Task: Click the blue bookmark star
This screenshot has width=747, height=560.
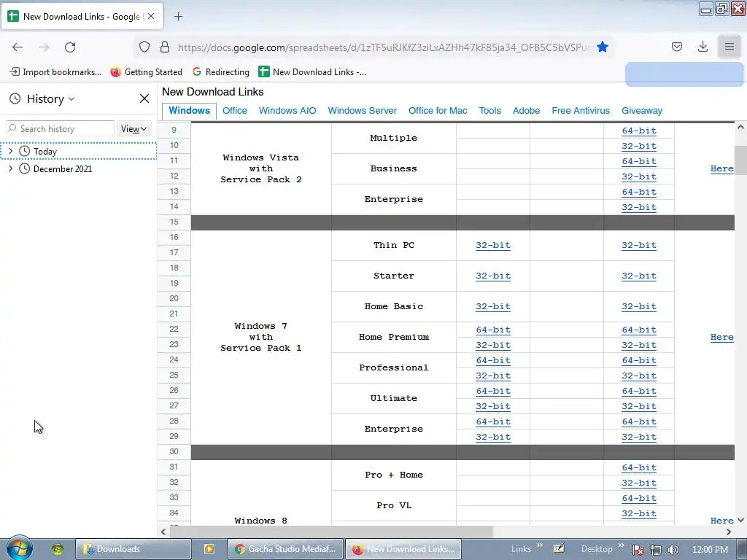Action: pyautogui.click(x=602, y=47)
